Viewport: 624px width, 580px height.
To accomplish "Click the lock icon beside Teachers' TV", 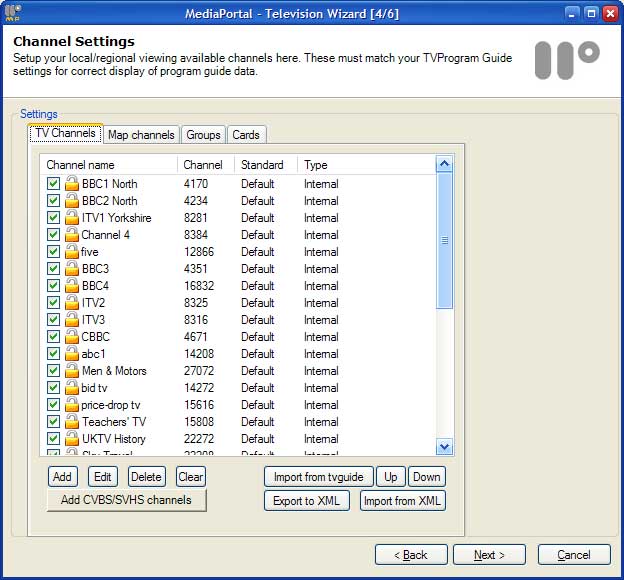I will pyautogui.click(x=72, y=422).
